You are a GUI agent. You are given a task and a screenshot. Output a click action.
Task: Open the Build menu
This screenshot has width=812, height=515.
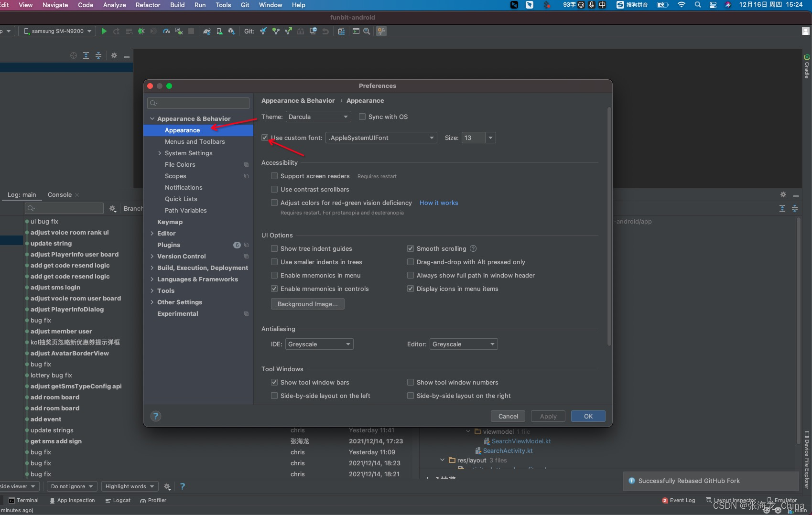pos(177,5)
